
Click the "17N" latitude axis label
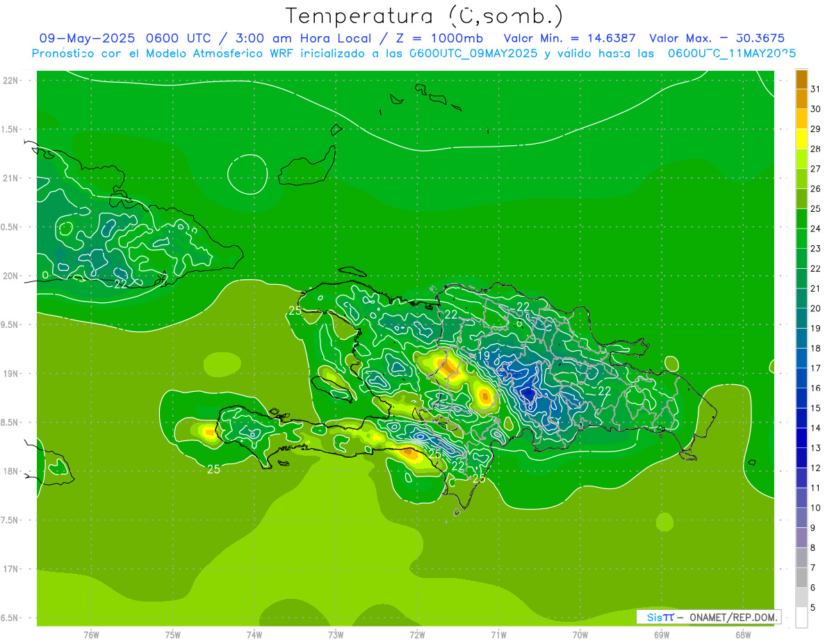[12, 569]
